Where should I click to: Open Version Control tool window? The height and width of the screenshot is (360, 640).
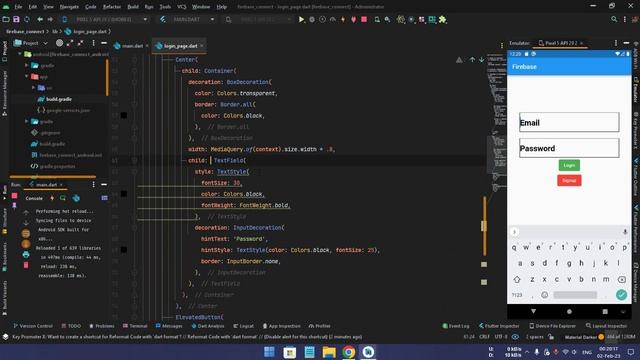tap(33, 326)
